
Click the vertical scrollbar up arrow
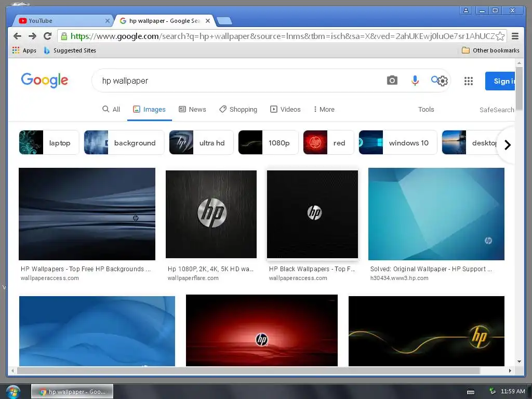click(519, 63)
